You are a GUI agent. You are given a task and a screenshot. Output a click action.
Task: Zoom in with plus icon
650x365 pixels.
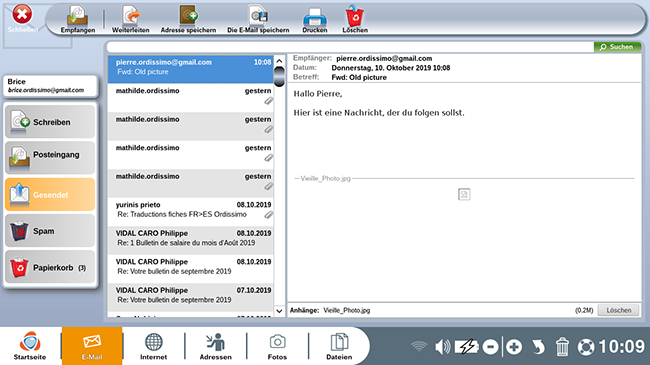[x=514, y=347]
